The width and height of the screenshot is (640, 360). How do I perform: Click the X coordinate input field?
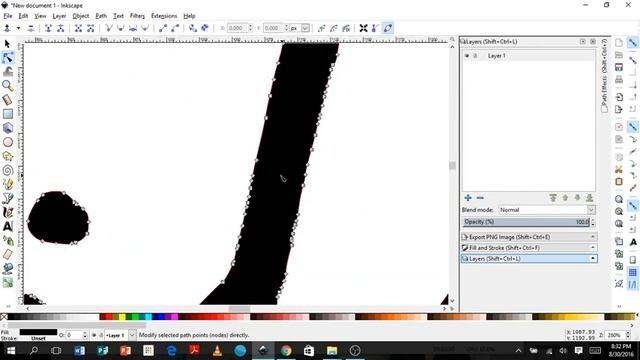(238, 28)
